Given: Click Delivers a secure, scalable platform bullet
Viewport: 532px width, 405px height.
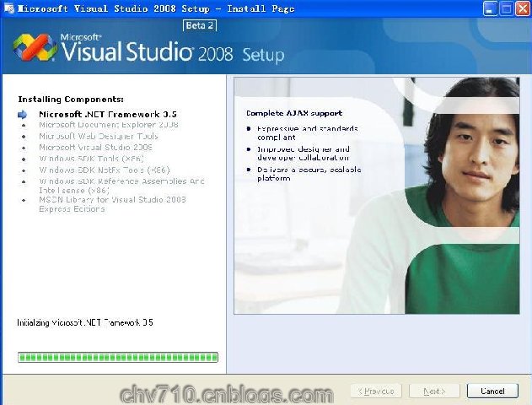Looking at the screenshot, I should click(x=309, y=174).
